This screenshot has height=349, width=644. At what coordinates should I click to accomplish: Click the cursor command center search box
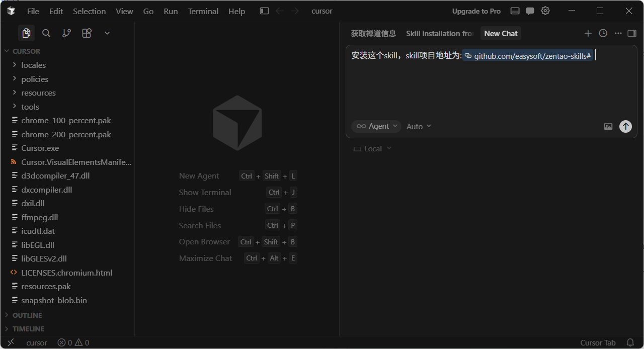tap(322, 11)
